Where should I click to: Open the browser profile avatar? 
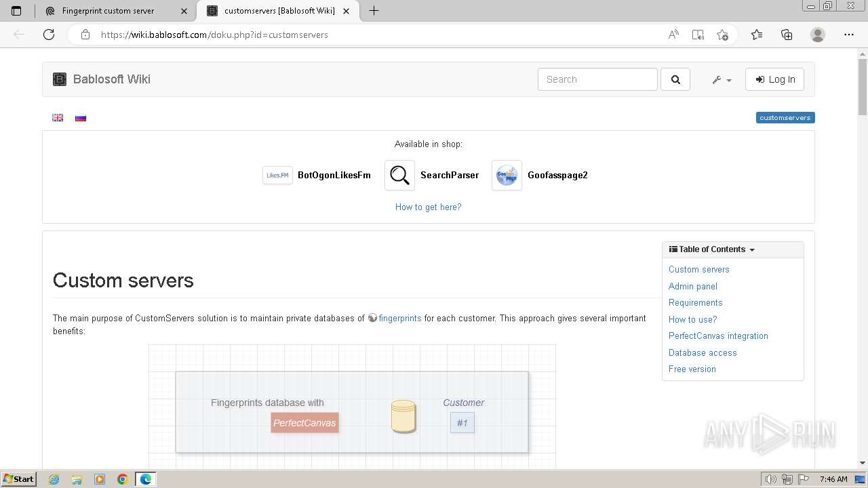[818, 35]
